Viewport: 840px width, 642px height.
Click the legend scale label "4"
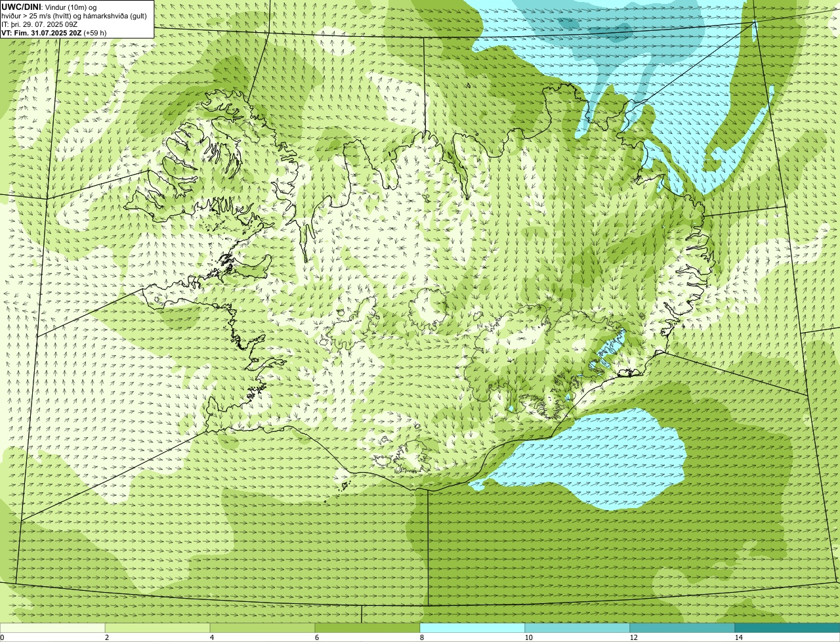(212, 637)
